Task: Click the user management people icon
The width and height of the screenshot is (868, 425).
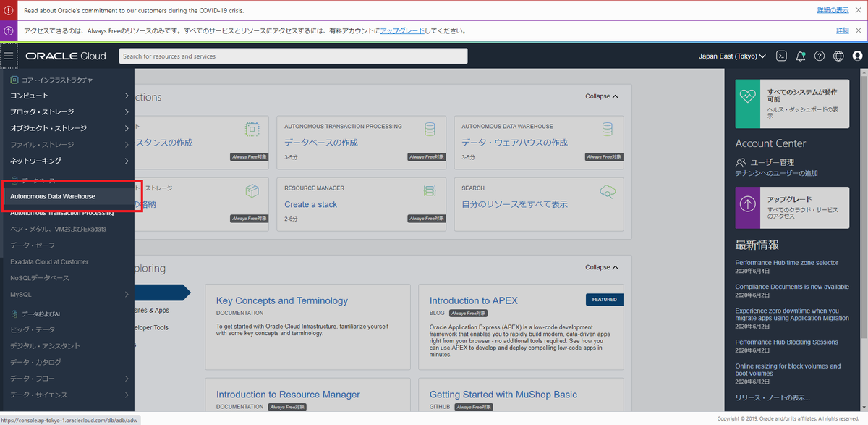Action: (x=741, y=162)
